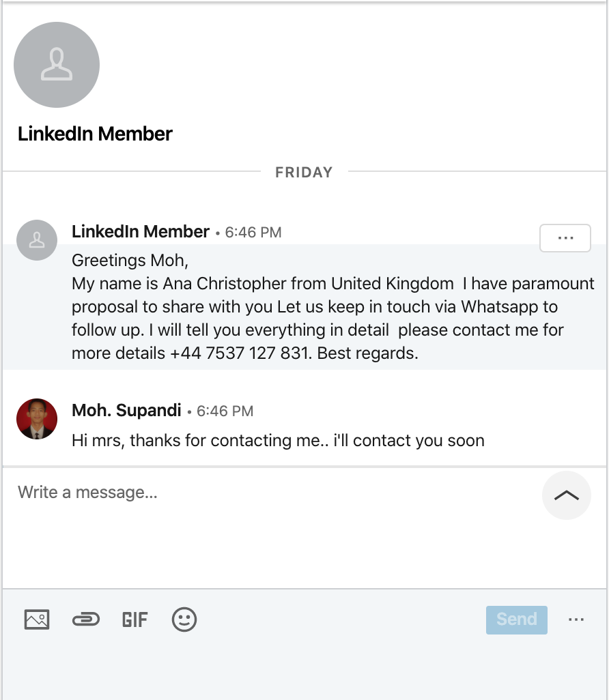The height and width of the screenshot is (700, 609).
Task: Click the LinkedIn Member conversation header title
Action: [95, 134]
